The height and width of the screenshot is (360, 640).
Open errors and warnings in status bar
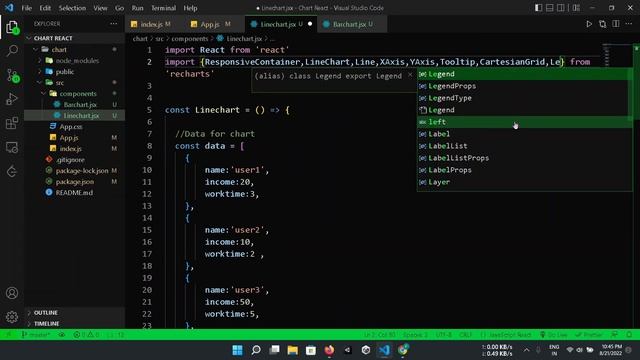[86, 335]
